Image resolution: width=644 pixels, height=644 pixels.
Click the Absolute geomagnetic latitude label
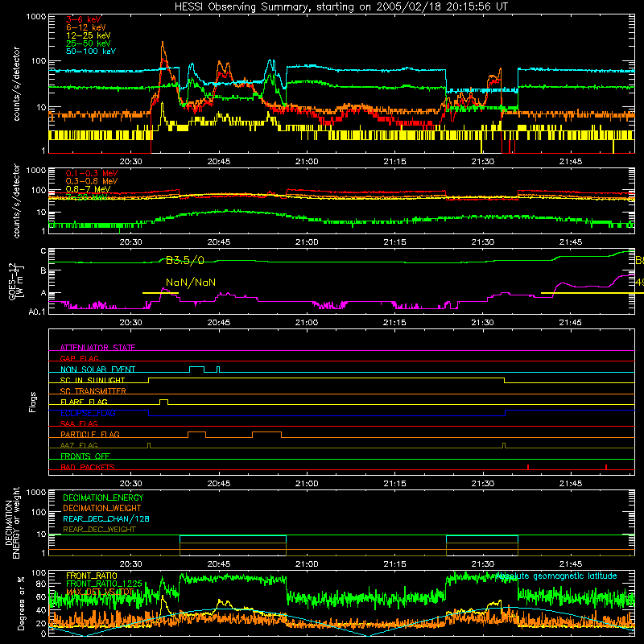(x=556, y=576)
